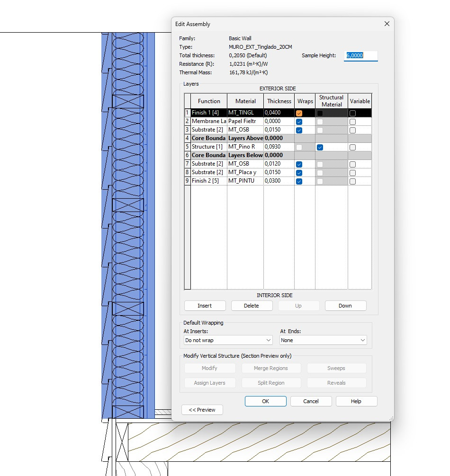
Task: Select Thickness cell '0,0150' in row 8
Action: pos(279,172)
